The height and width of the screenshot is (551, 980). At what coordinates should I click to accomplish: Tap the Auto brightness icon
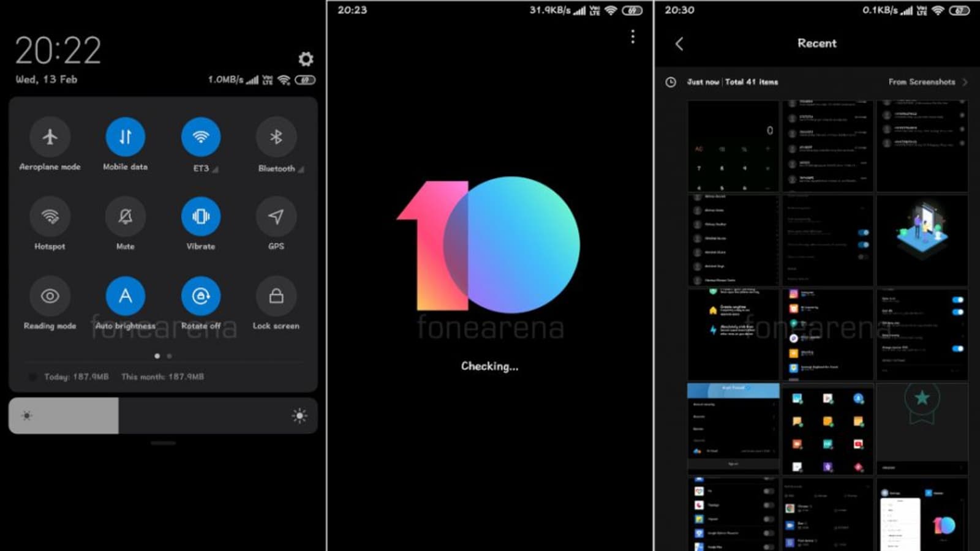[x=126, y=296]
